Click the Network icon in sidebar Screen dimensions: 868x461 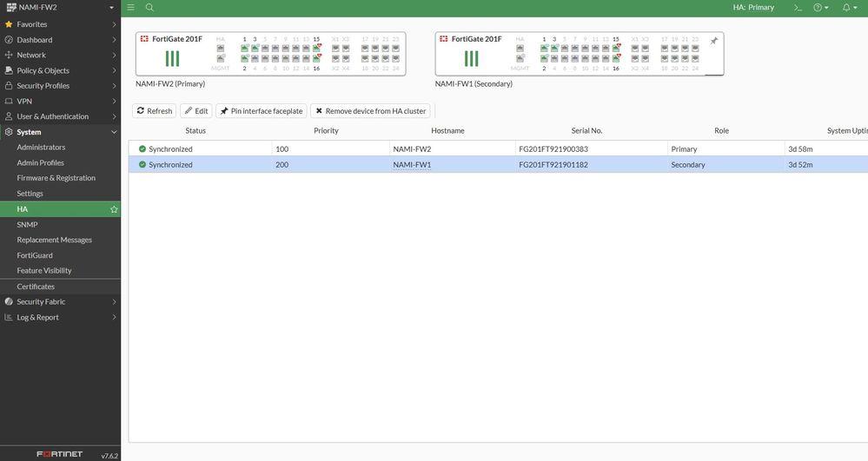click(9, 55)
